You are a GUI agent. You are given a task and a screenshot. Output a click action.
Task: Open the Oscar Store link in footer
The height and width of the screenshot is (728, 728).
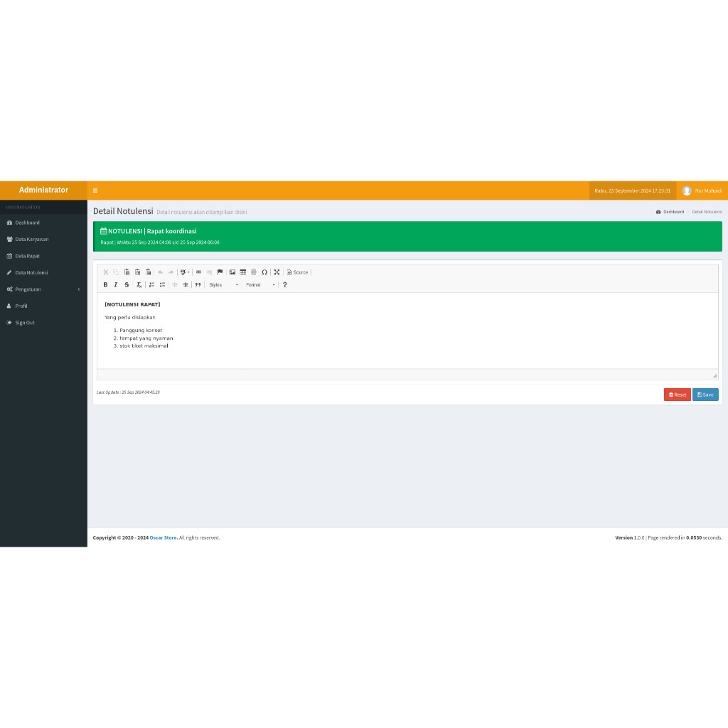click(163, 537)
